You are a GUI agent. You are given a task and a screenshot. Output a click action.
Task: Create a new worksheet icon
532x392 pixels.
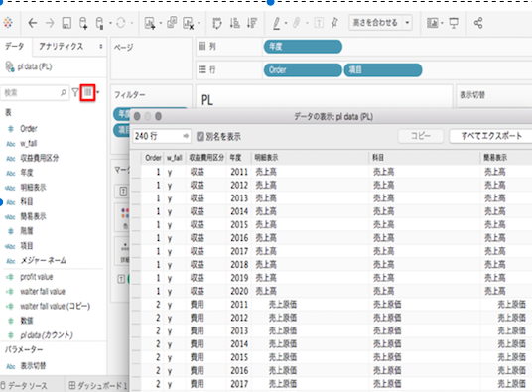150,23
